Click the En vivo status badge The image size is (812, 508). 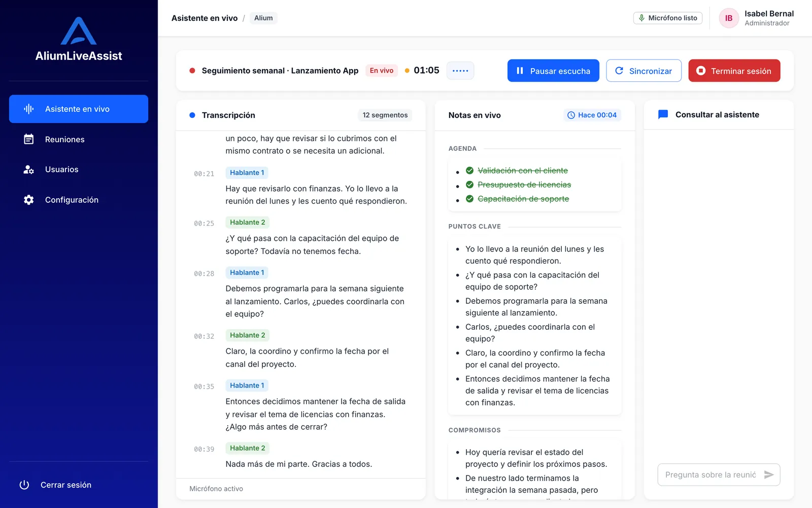point(382,71)
